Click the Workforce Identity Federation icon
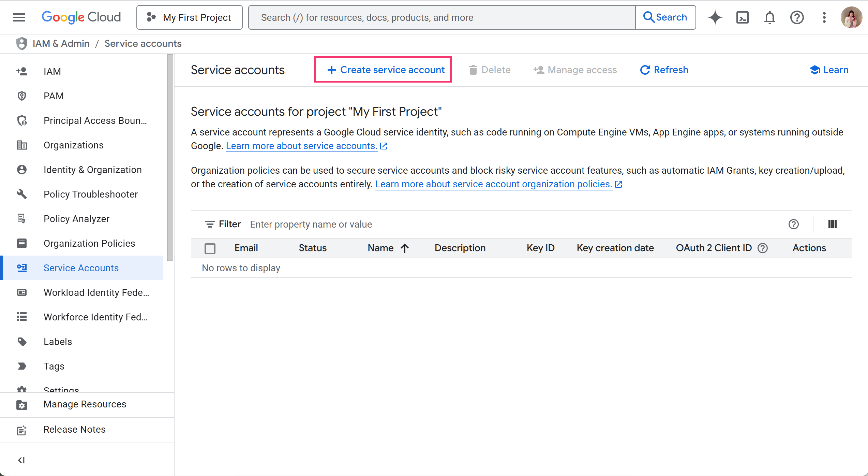868x476 pixels. (x=22, y=317)
